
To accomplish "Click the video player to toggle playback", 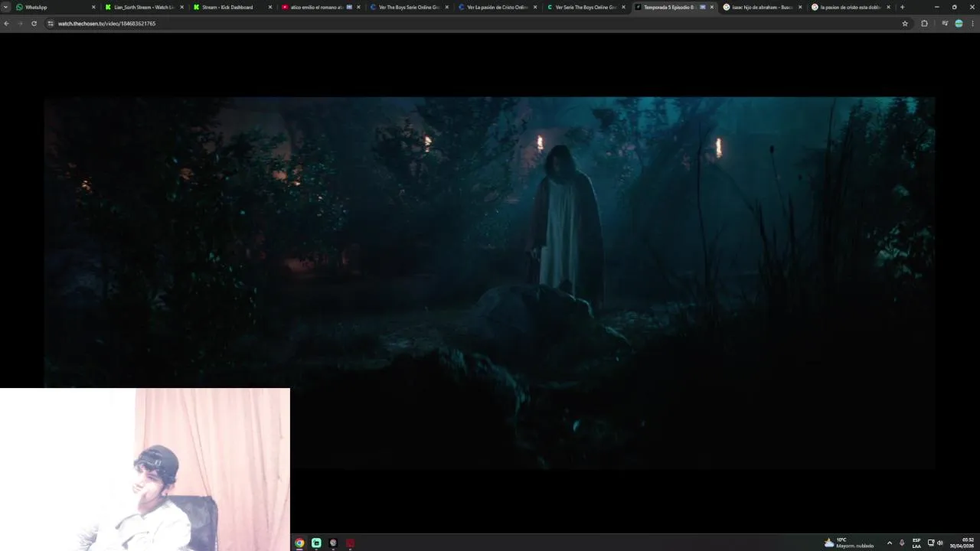I will (489, 282).
